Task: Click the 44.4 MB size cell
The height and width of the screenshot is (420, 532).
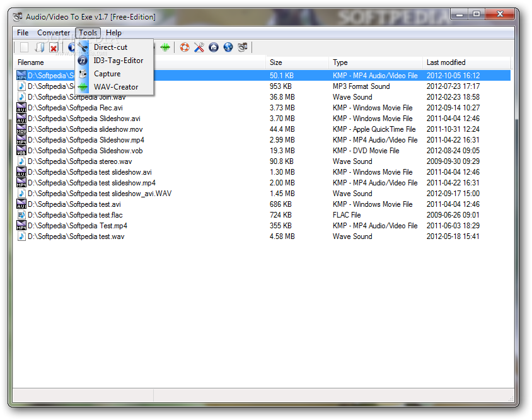Action: tap(282, 129)
